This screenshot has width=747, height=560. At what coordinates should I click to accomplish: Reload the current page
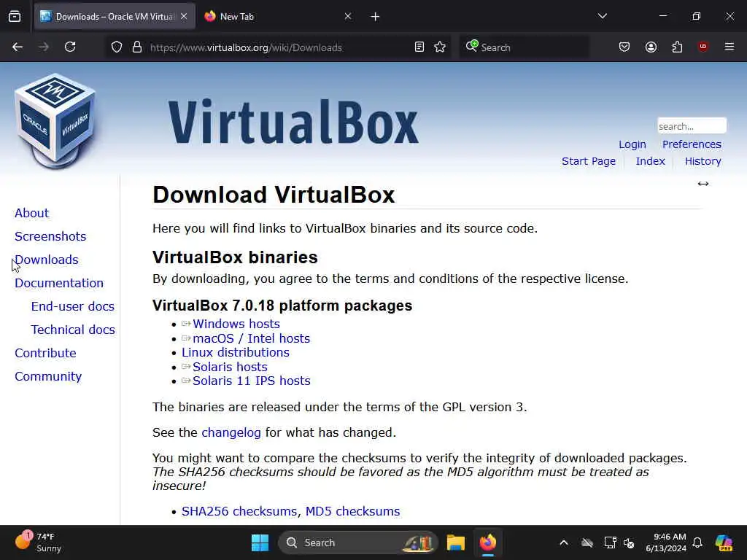click(70, 47)
